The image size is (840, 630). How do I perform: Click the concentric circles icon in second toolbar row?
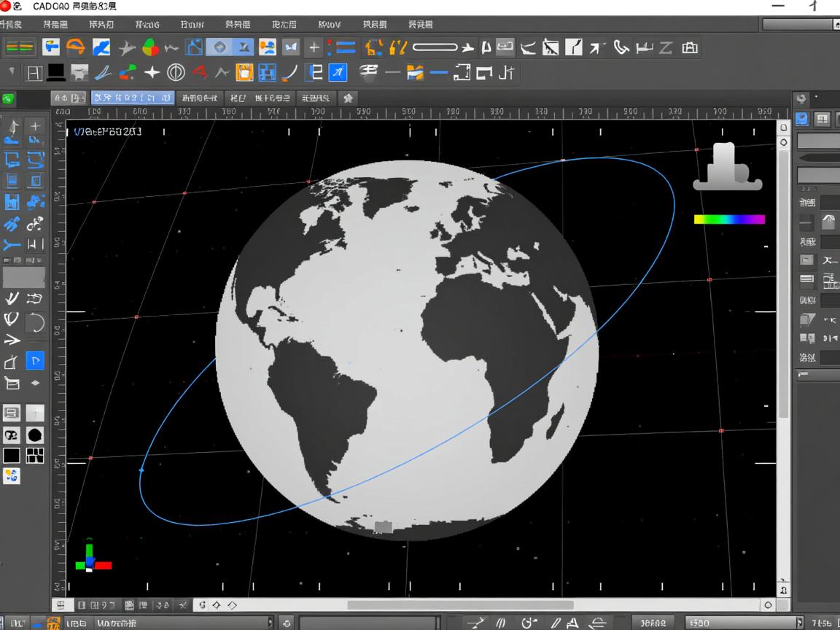click(x=176, y=72)
